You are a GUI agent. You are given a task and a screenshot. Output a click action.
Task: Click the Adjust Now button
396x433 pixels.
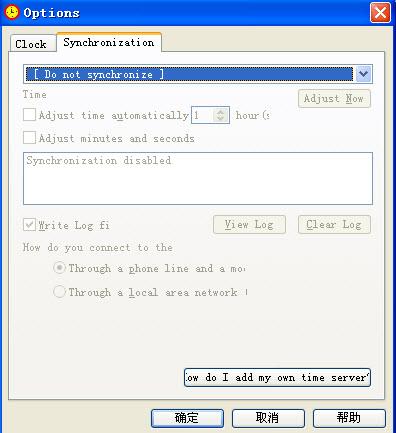pyautogui.click(x=334, y=99)
